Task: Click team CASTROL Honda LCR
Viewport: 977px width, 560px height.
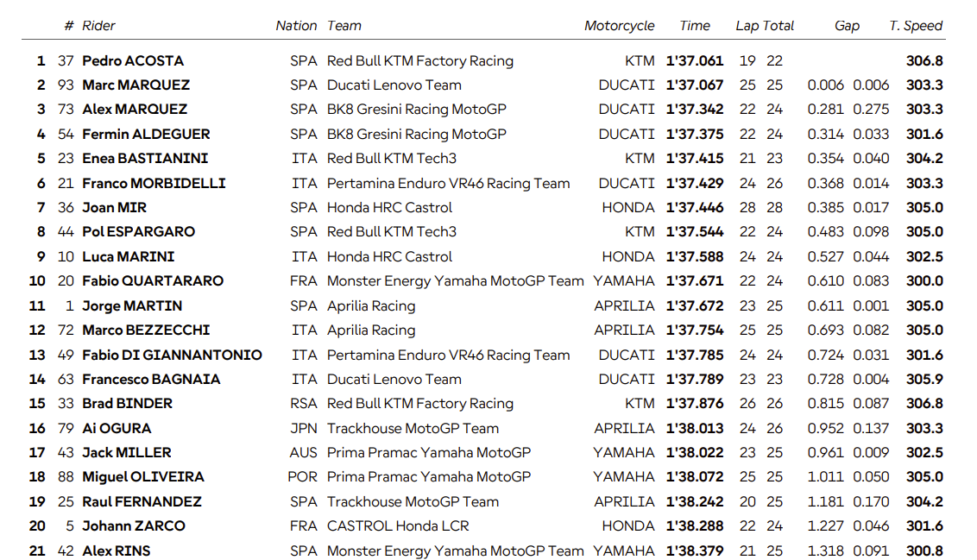Action: click(398, 526)
